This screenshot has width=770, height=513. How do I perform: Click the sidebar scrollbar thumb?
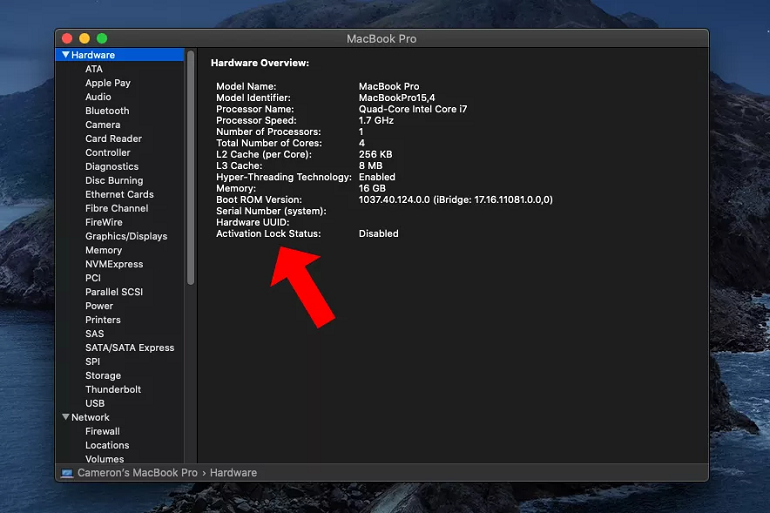pos(191,168)
